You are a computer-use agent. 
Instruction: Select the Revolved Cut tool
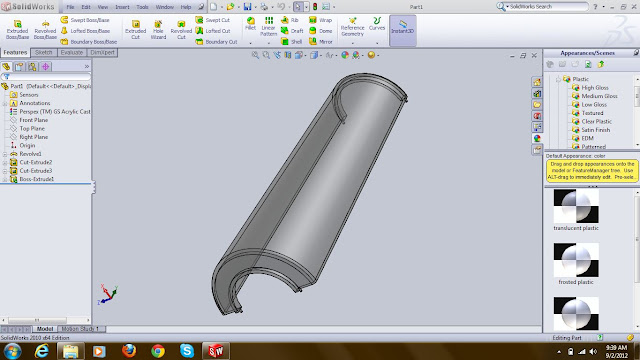(x=181, y=29)
